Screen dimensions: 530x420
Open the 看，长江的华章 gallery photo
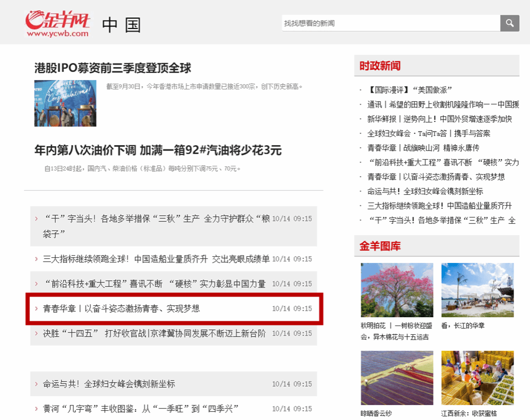coord(477,290)
